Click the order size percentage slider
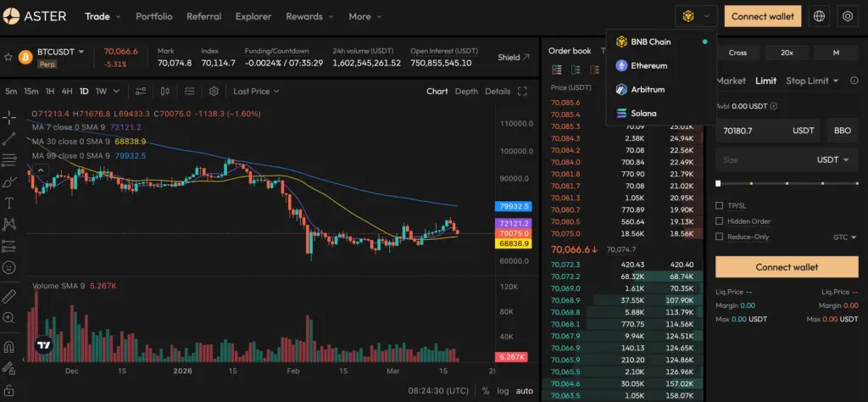 click(787, 183)
